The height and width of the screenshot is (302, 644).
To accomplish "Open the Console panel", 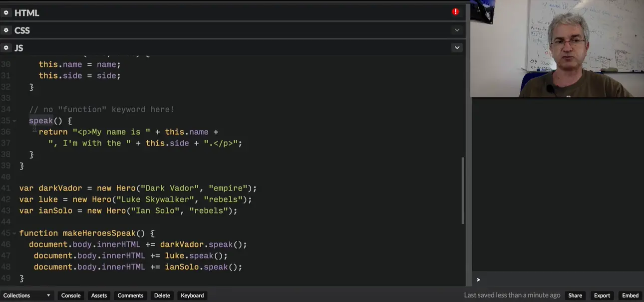I will point(71,295).
